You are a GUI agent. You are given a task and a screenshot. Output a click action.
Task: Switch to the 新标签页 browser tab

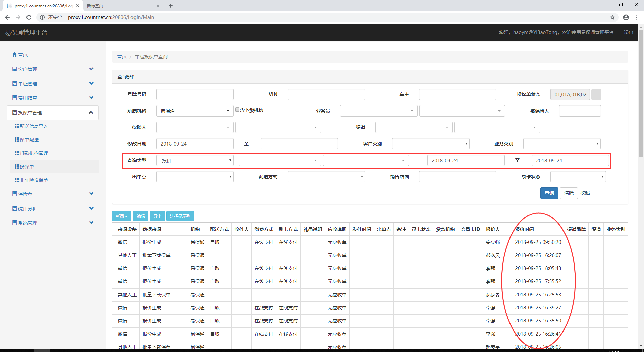(121, 6)
